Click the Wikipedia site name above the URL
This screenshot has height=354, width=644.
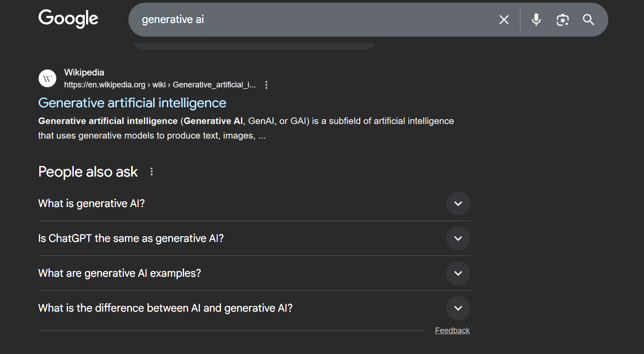pos(84,72)
